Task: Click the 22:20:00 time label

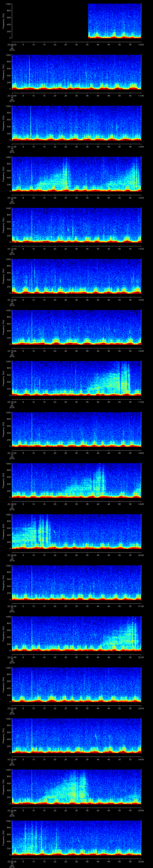Action: pos(12,606)
